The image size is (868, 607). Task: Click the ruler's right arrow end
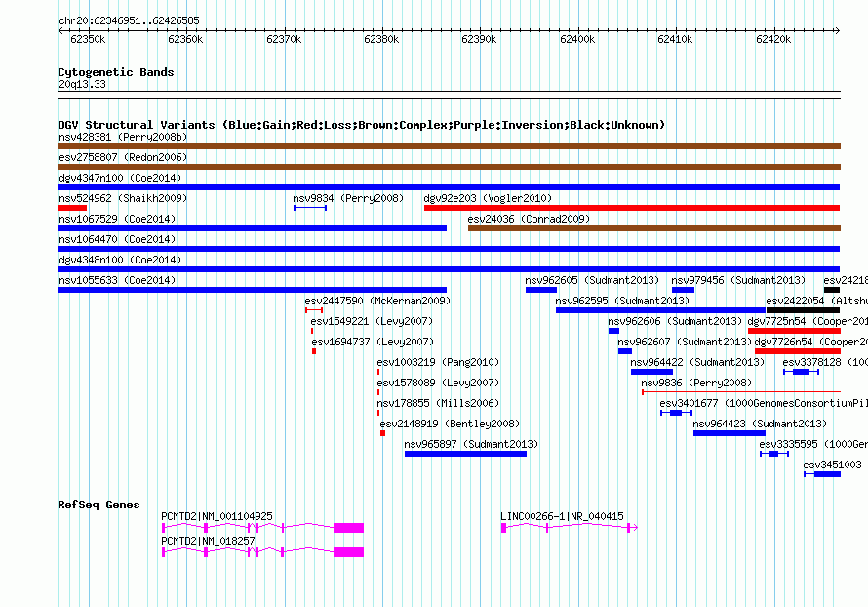838,30
